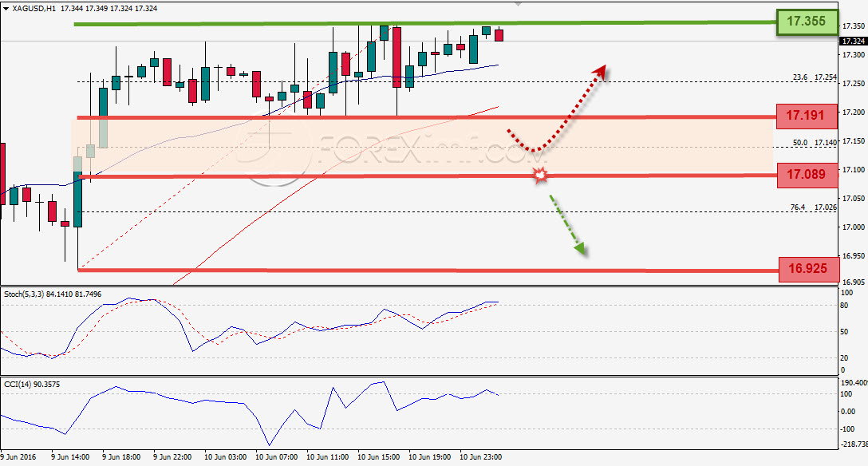Click the 17.000 price scale value
This screenshot has height=466, width=868.
(853, 227)
